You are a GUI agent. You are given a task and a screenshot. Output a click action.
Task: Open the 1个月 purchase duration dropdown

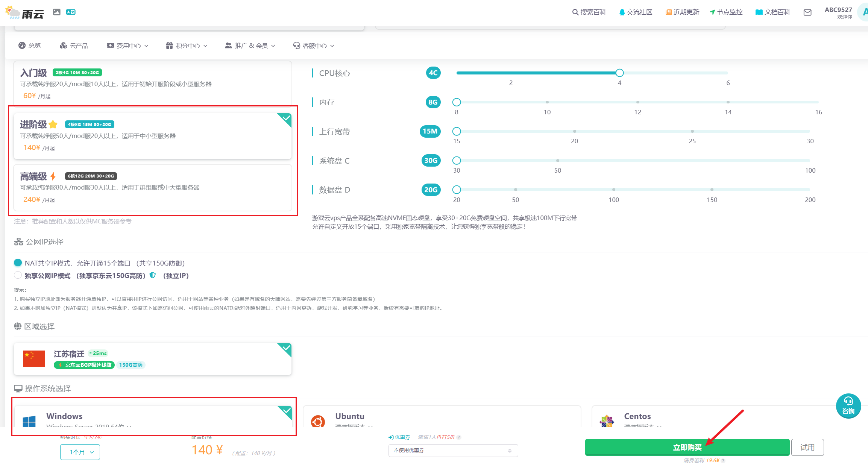(x=80, y=452)
